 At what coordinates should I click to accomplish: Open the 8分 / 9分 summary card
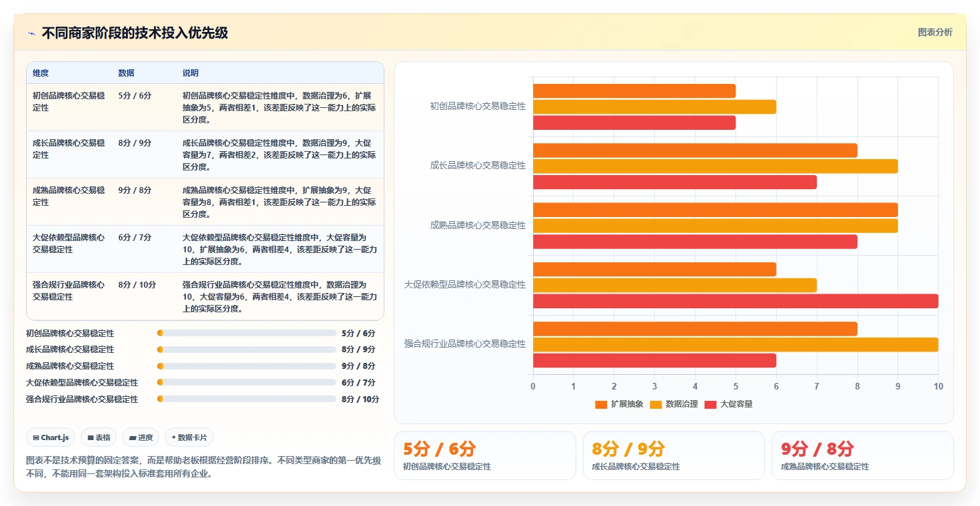(x=674, y=455)
